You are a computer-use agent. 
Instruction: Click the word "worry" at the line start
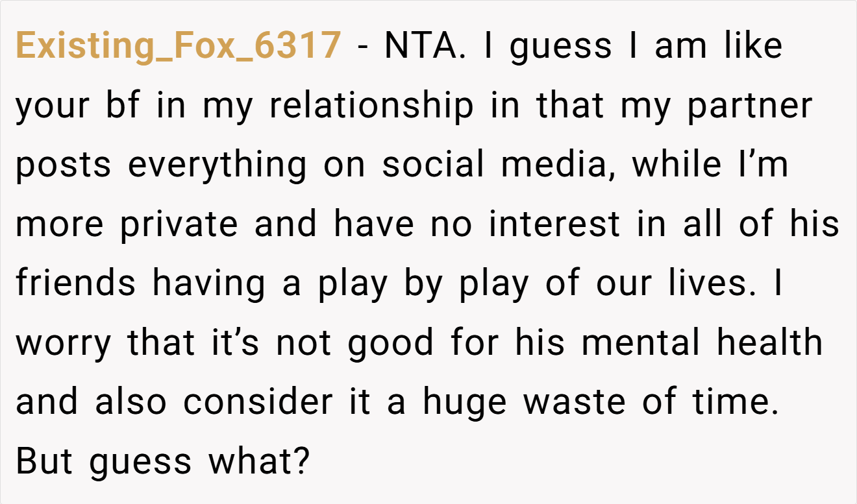[63, 344]
